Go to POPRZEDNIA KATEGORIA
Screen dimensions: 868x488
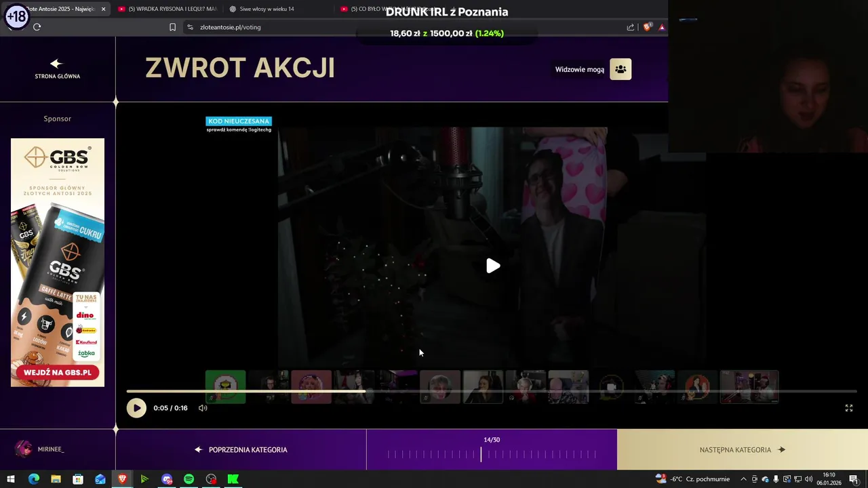[241, 450]
